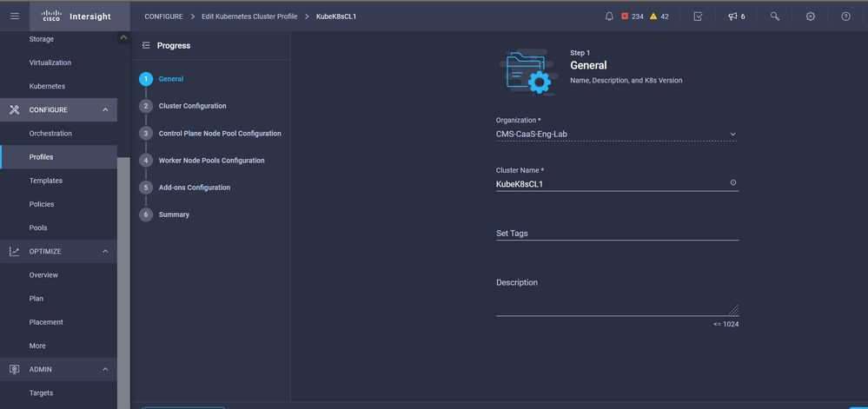The width and height of the screenshot is (868, 409).
Task: Open the hamburger navigation menu
Action: pos(15,16)
